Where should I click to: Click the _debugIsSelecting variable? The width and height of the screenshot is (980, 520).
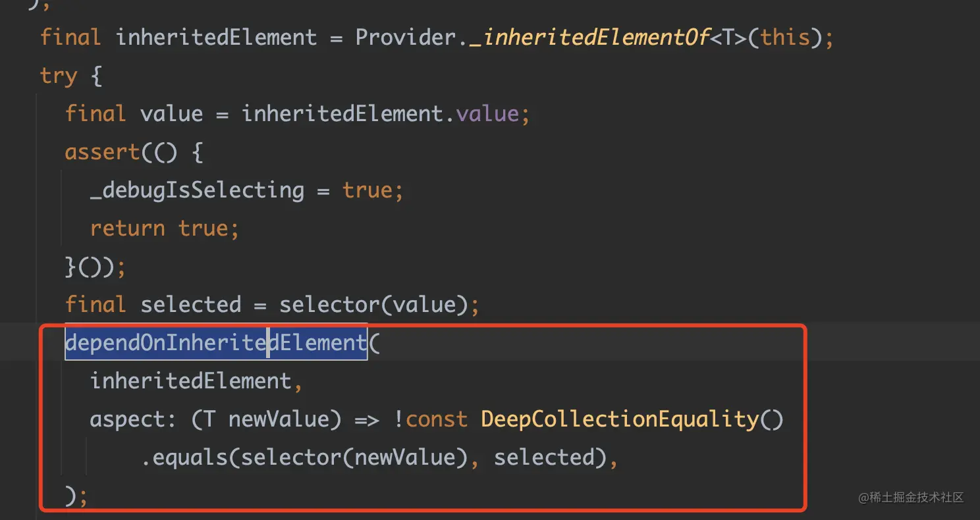point(197,190)
